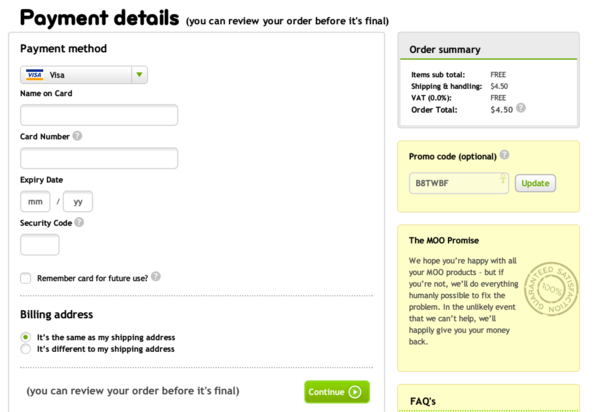
Task: Click the help icon beside Card Number
Action: [x=77, y=136]
